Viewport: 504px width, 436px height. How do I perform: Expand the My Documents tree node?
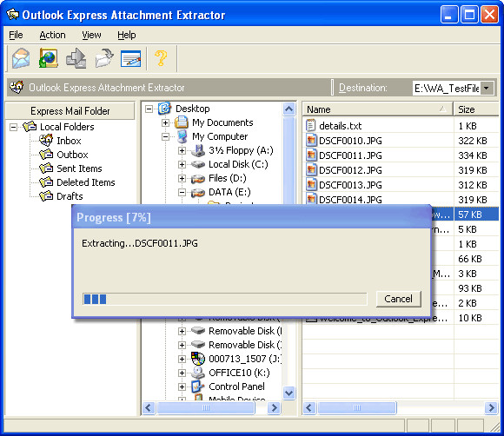coord(165,122)
